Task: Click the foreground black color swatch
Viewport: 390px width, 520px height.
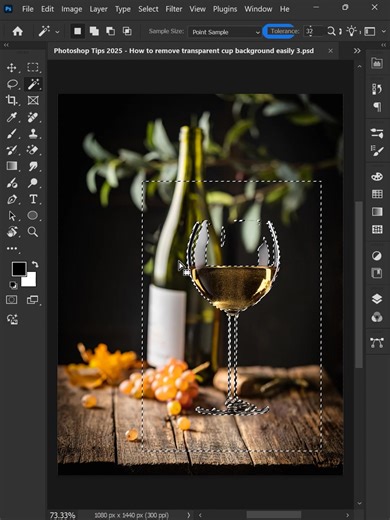Action: click(x=19, y=269)
